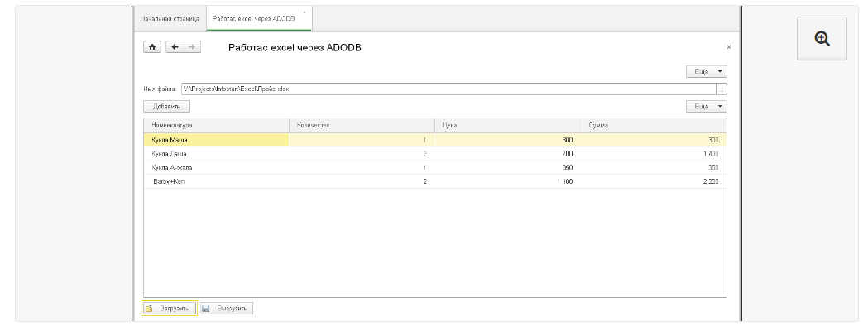Switch to the Начальная страница tab
The width and height of the screenshot is (868, 336).
[170, 17]
